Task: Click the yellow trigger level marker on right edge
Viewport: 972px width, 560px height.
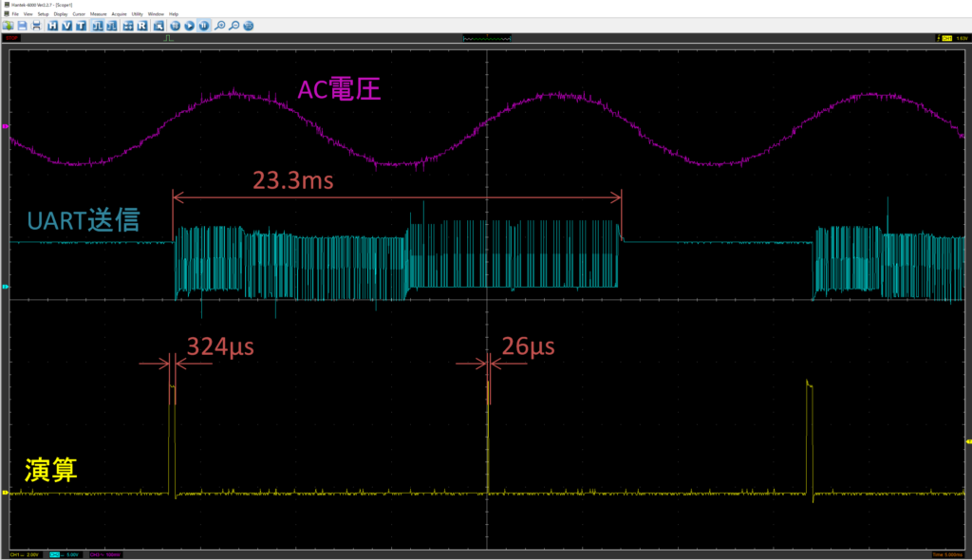Action: pos(967,442)
